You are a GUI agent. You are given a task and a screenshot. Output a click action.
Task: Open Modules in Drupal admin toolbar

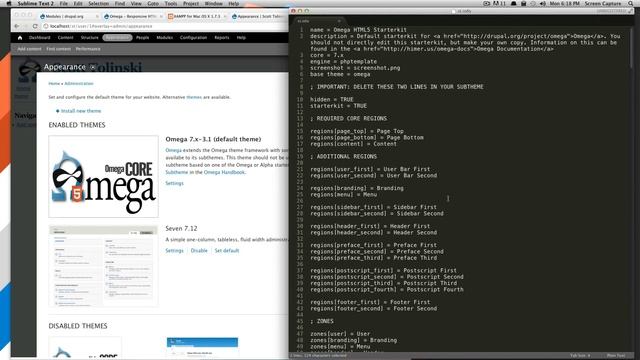tap(164, 38)
